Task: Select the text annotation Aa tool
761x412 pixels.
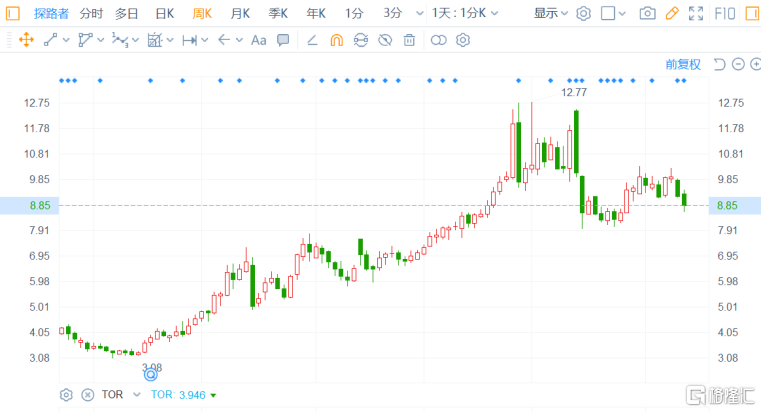Action: (x=258, y=40)
